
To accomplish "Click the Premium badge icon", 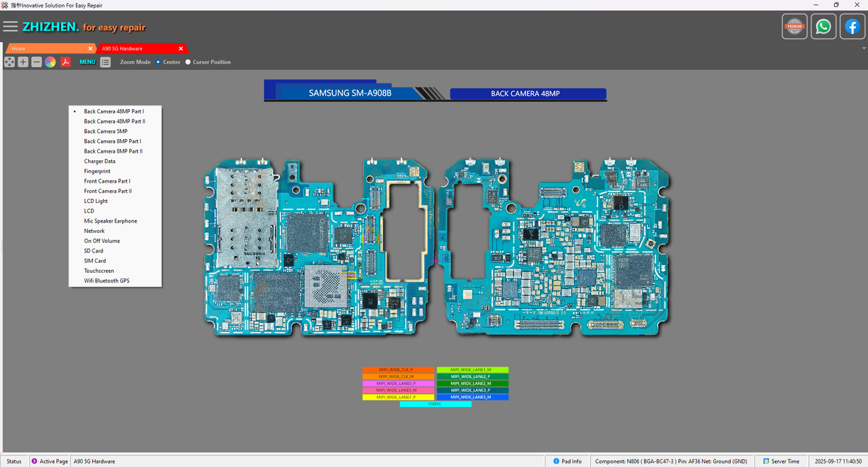I will (x=795, y=27).
